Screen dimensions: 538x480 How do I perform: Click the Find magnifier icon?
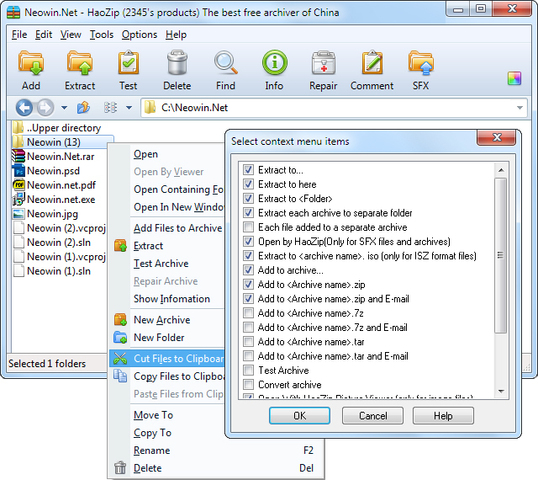pos(225,63)
